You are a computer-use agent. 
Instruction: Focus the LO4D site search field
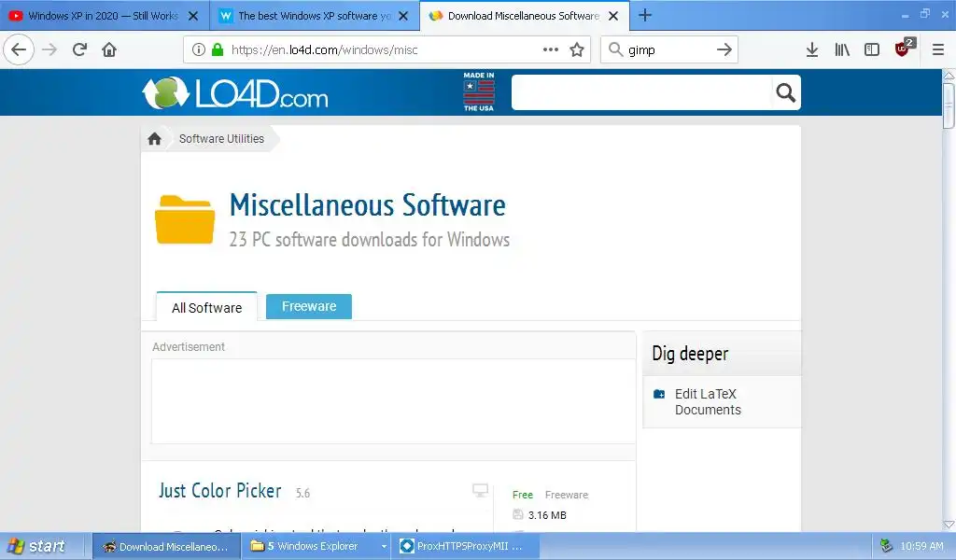click(641, 92)
